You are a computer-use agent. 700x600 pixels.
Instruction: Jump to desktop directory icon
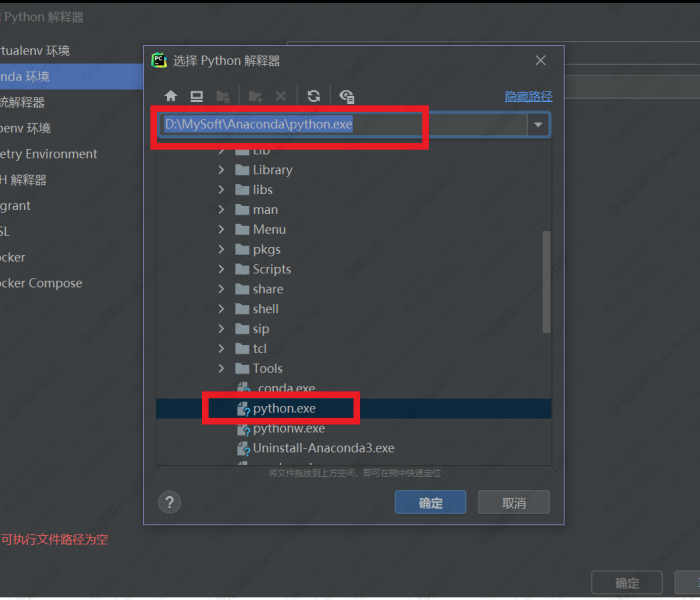[196, 96]
